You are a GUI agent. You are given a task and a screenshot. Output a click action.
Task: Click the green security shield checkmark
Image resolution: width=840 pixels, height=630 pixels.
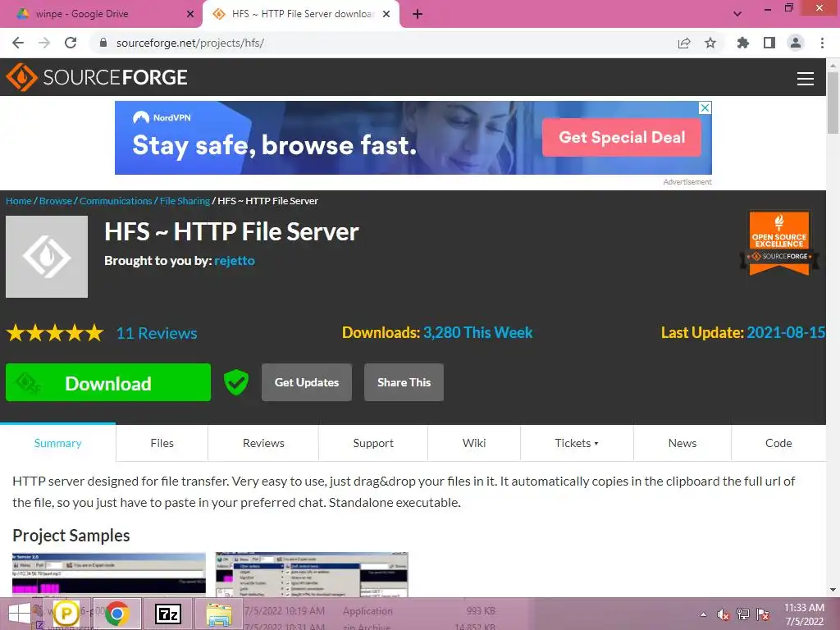[235, 382]
